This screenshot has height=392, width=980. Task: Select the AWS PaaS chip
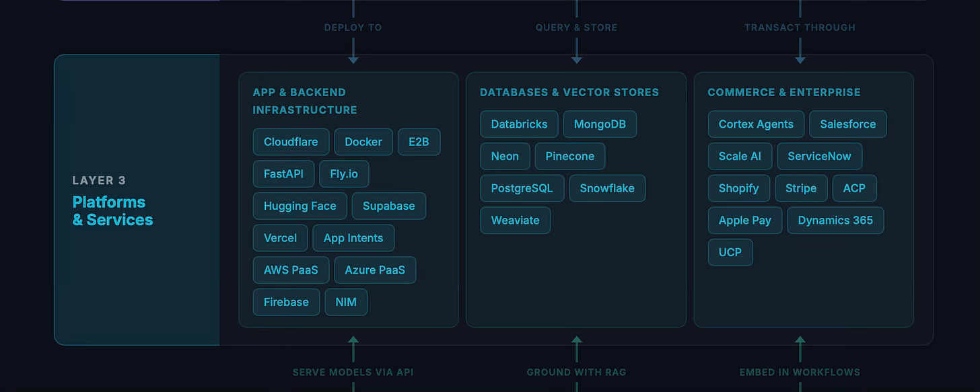(x=291, y=270)
